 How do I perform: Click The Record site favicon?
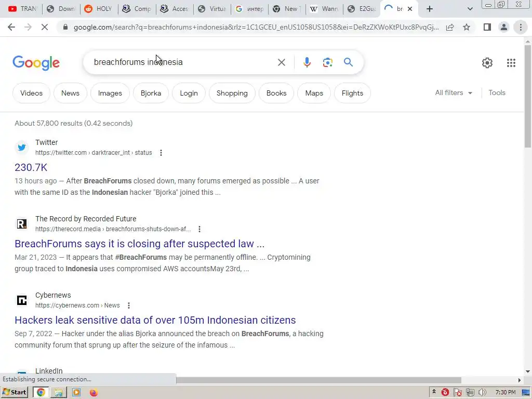click(x=22, y=224)
